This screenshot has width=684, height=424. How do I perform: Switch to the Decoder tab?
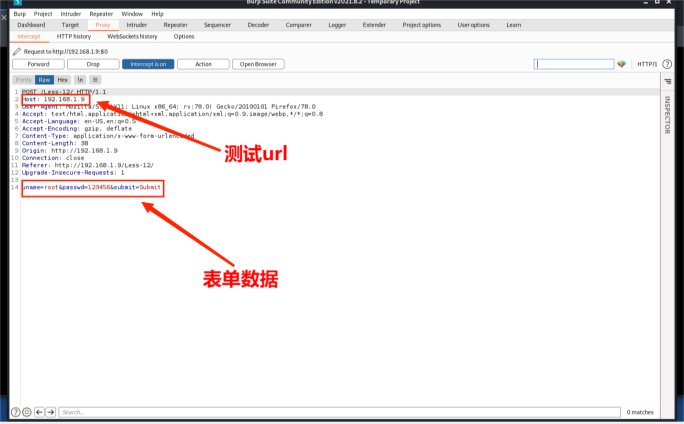pos(258,25)
